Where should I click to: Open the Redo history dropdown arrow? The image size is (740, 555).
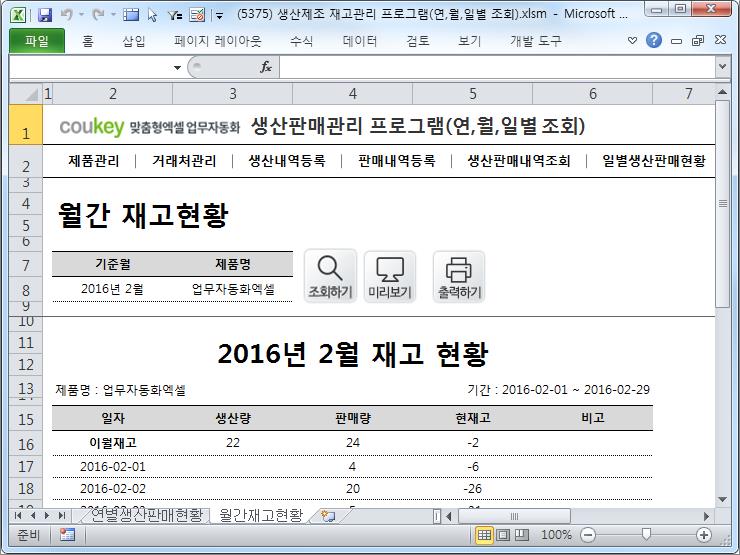(x=113, y=15)
